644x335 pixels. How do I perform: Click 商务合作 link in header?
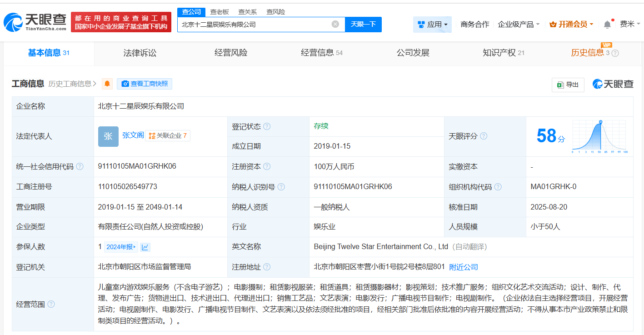[475, 25]
